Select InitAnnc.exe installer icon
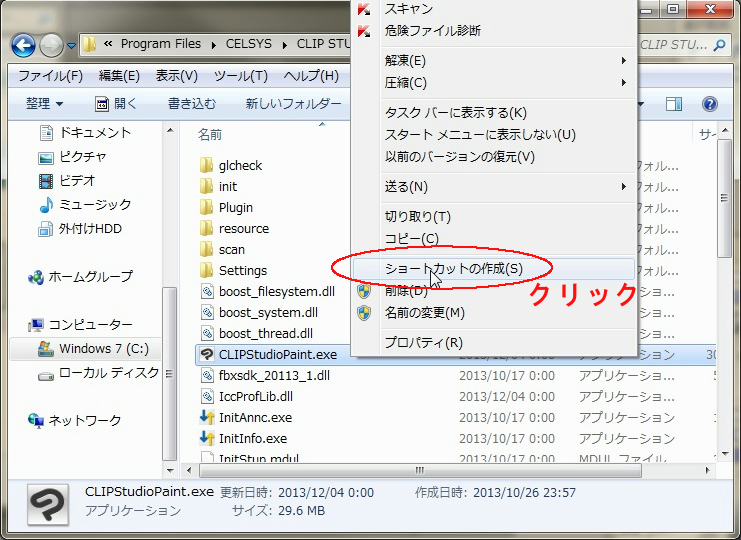This screenshot has height=540, width=741. (x=207, y=417)
